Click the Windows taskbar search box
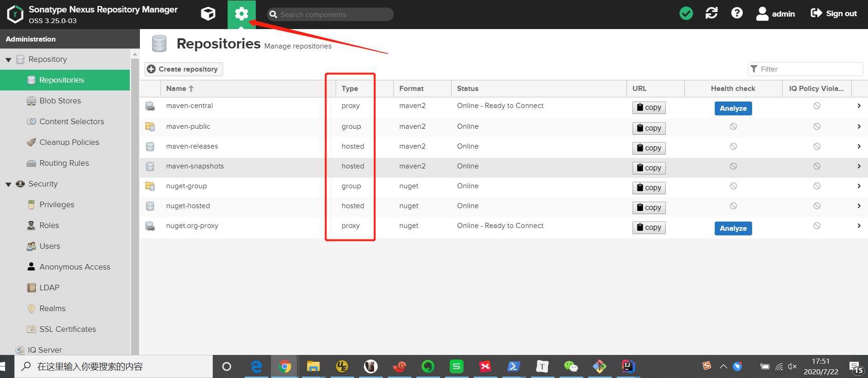 [x=114, y=366]
